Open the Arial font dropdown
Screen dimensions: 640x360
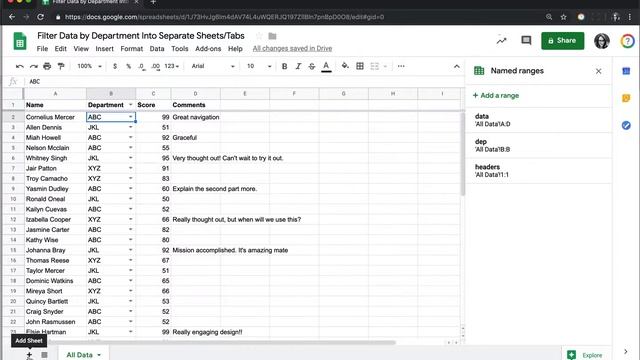[213, 66]
